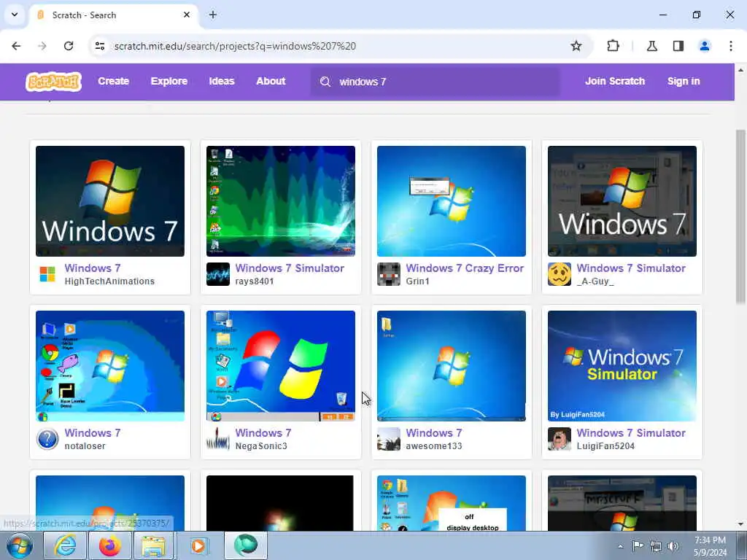
Task: Launch Internet Explorer from the taskbar
Action: click(65, 545)
